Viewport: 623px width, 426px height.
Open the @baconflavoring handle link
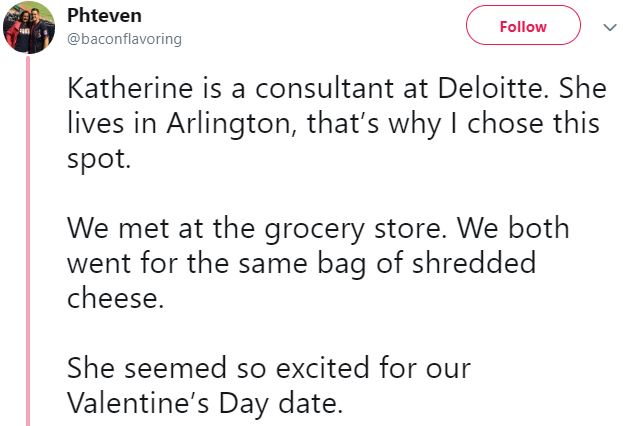coord(124,39)
